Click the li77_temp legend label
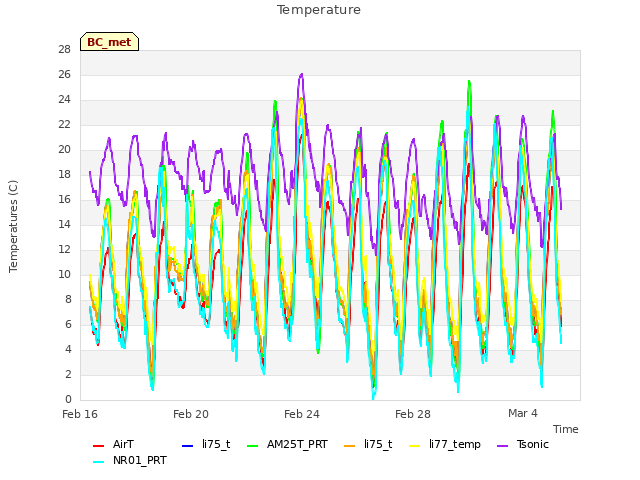The height and width of the screenshot is (480, 640). coord(455,444)
